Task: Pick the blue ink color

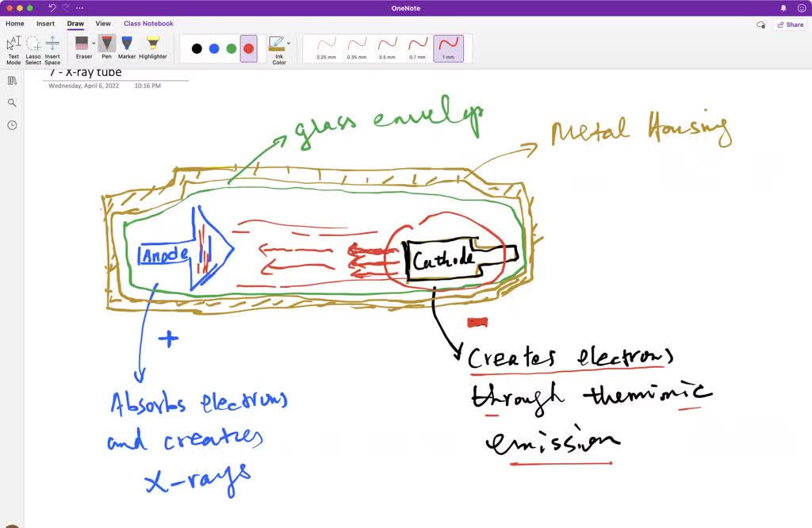Action: tap(214, 48)
